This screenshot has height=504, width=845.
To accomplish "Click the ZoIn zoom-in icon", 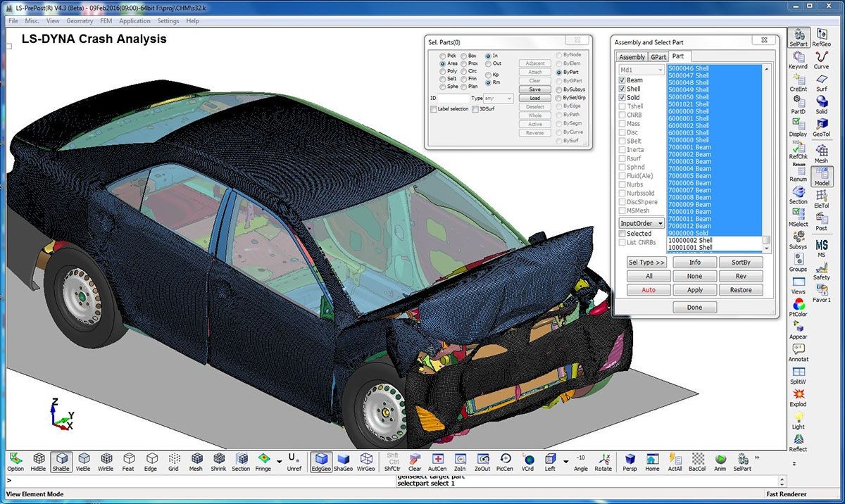I will 460,461.
